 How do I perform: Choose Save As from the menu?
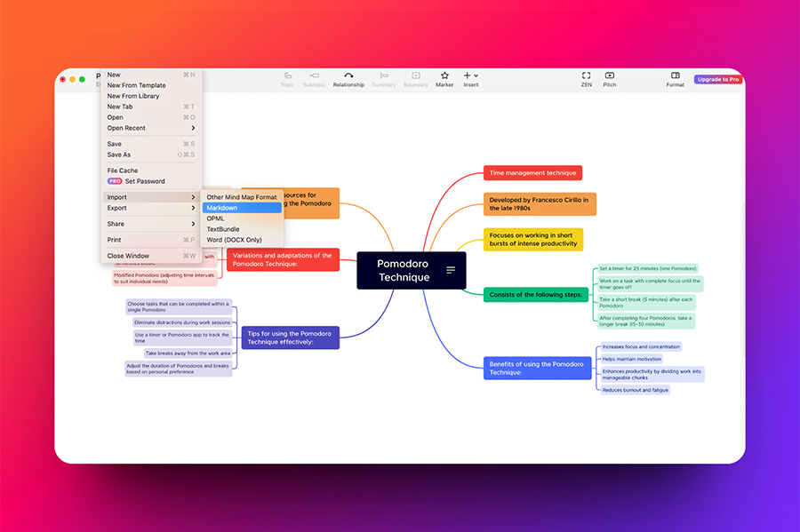[x=119, y=155]
